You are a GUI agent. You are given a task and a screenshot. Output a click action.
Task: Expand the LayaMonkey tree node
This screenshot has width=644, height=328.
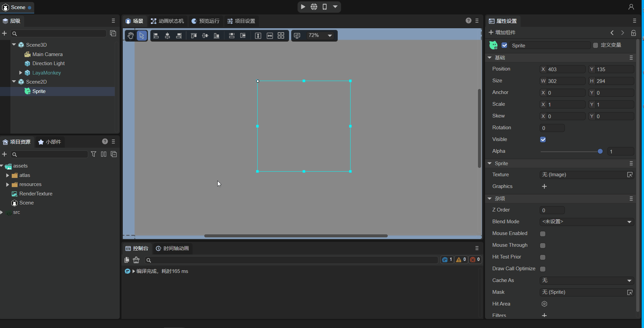(x=20, y=73)
